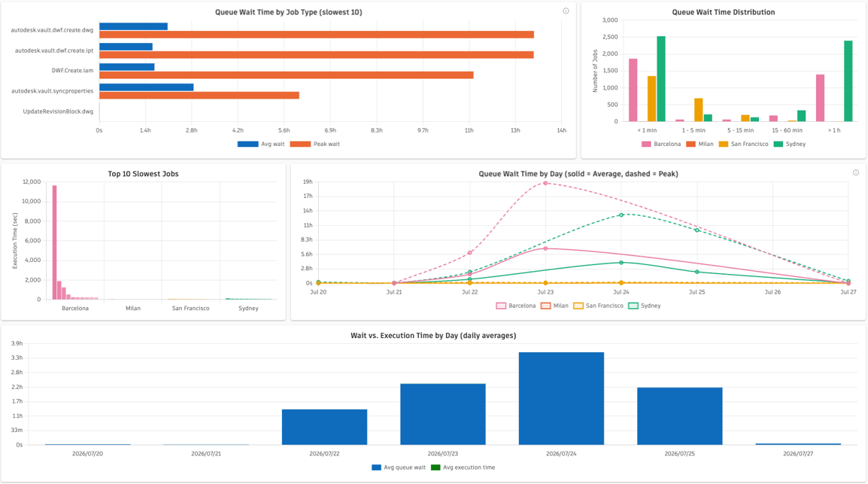
Task: Open info icon on Queue Wait Time by Job Type
Action: (566, 11)
